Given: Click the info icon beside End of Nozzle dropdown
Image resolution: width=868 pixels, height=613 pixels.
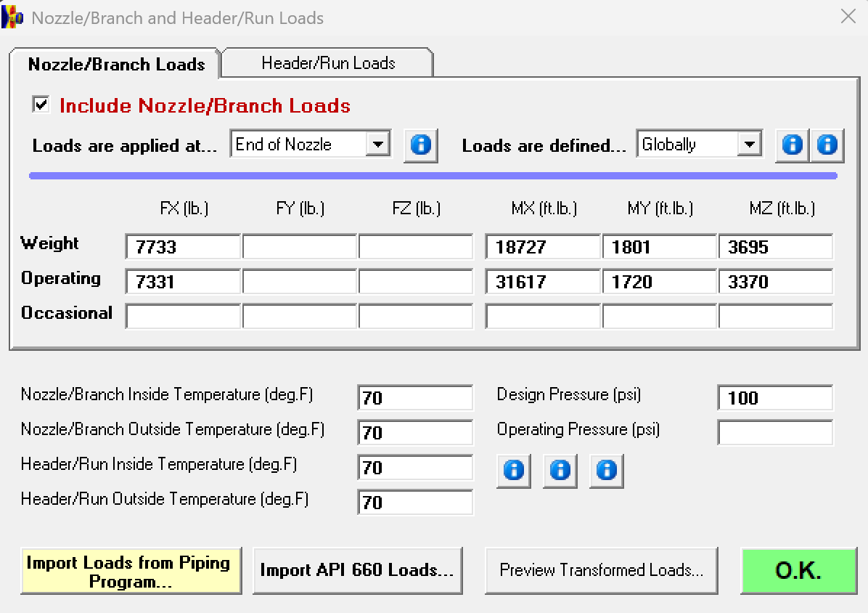Looking at the screenshot, I should click(x=421, y=144).
